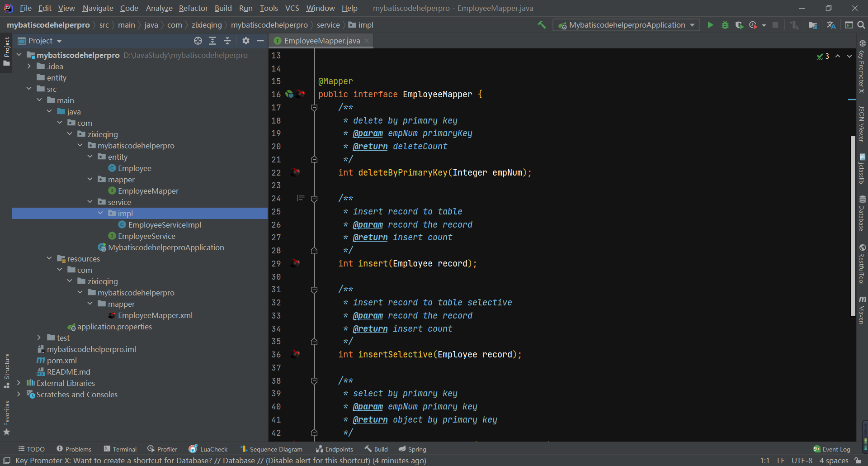Collapse the service package

tap(90, 202)
